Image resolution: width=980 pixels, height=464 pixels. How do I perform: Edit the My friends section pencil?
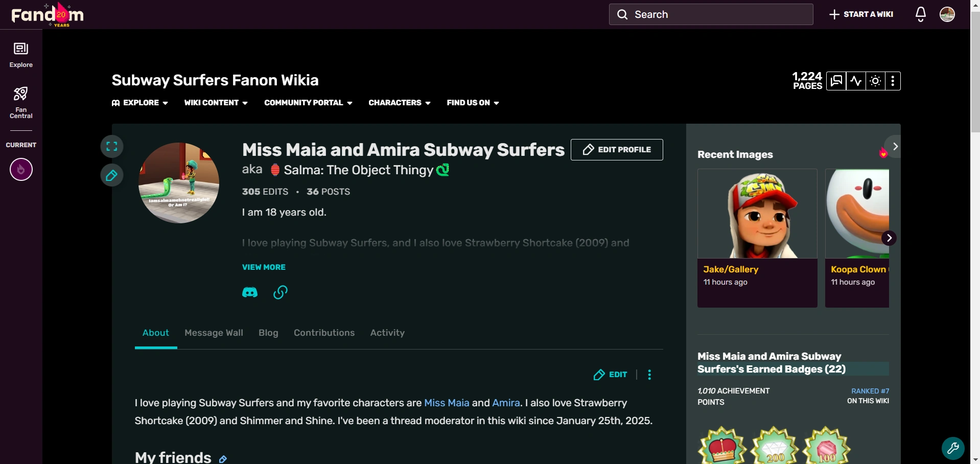click(223, 458)
